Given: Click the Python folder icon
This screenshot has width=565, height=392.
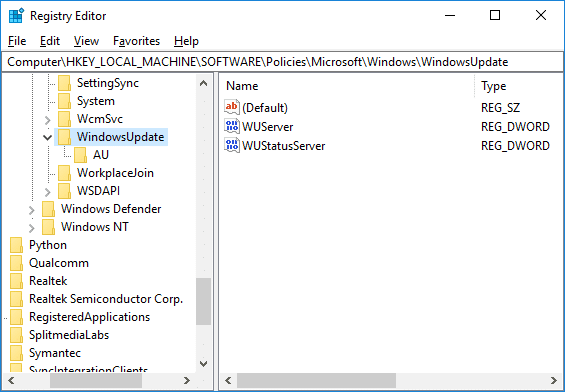Looking at the screenshot, I should point(16,245).
